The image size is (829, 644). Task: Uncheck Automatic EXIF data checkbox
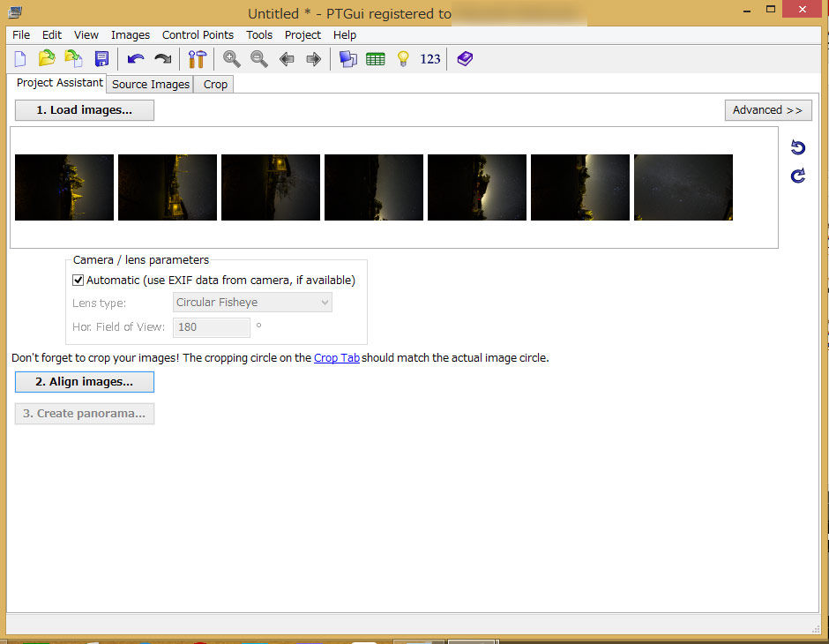point(78,281)
